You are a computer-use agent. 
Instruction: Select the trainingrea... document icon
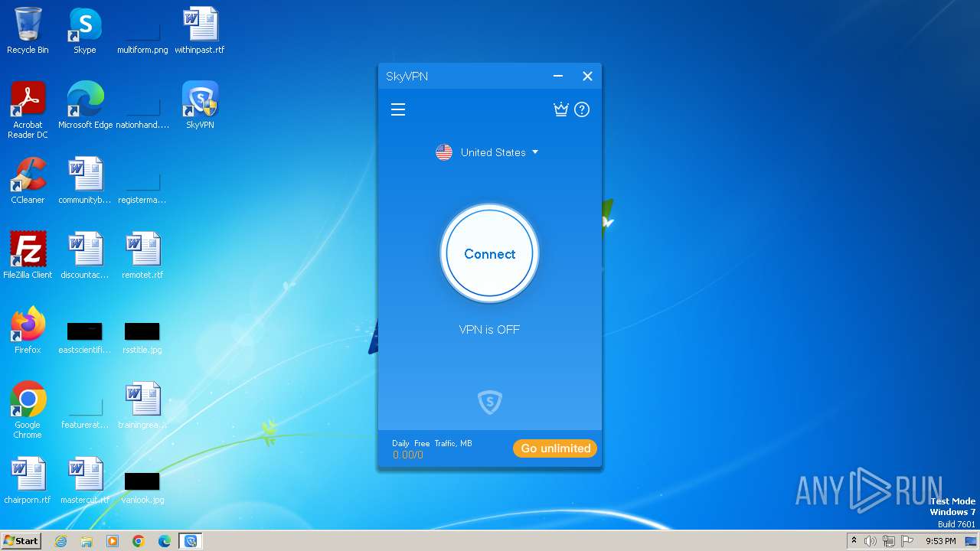click(x=142, y=406)
